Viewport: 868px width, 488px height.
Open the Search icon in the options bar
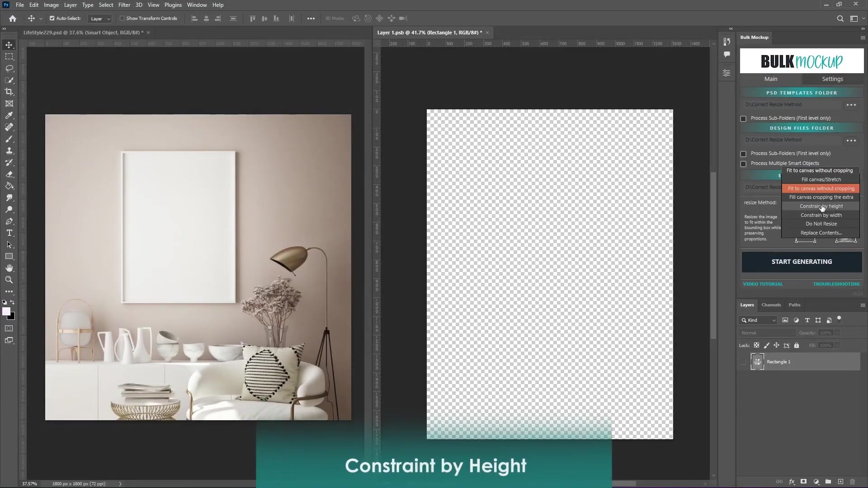(840, 19)
